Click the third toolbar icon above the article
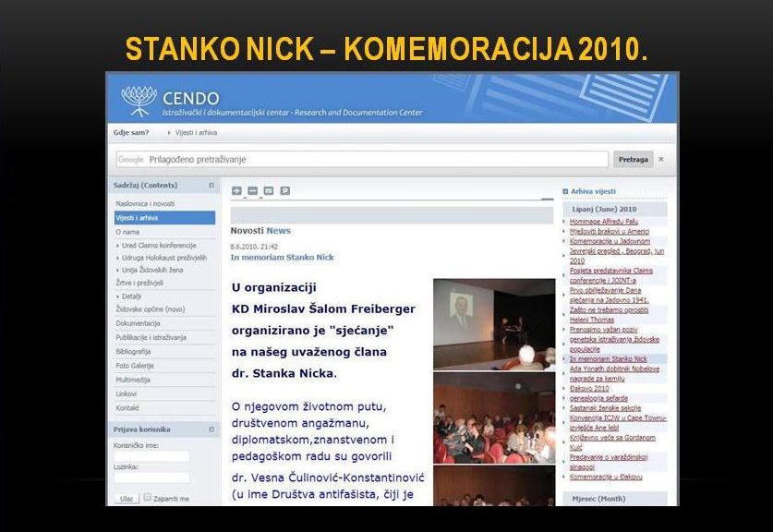Image resolution: width=773 pixels, height=532 pixels. 269,191
